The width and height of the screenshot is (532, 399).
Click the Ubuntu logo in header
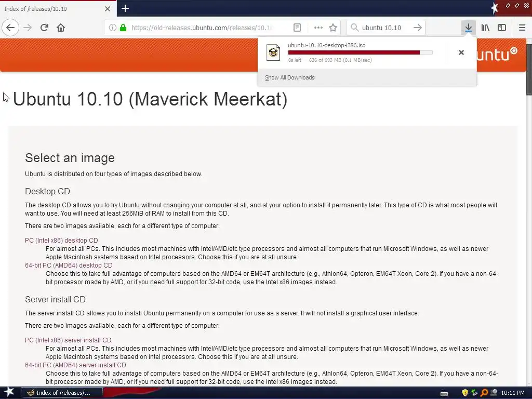click(497, 54)
